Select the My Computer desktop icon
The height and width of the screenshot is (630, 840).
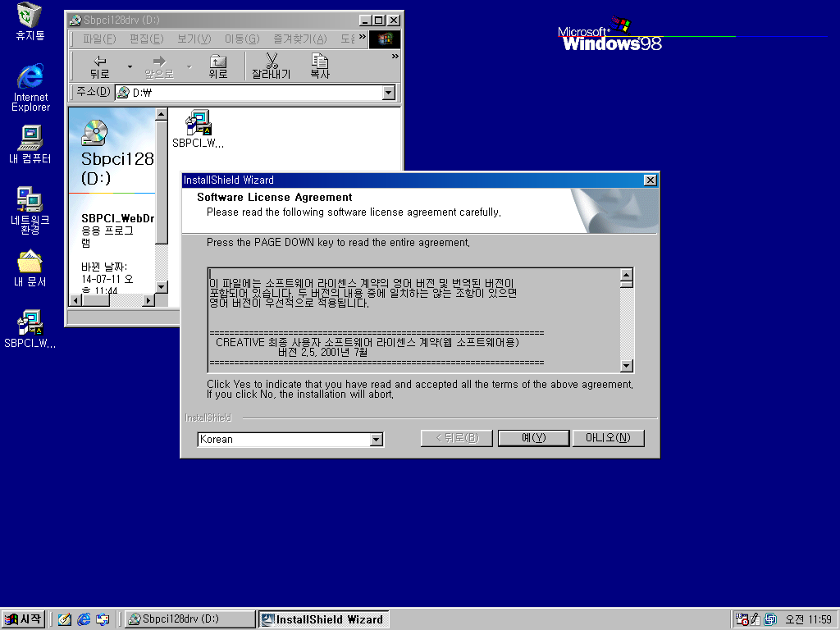[30, 144]
